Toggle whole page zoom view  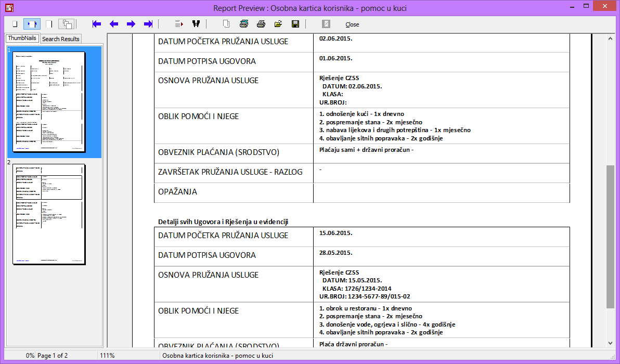tap(15, 24)
